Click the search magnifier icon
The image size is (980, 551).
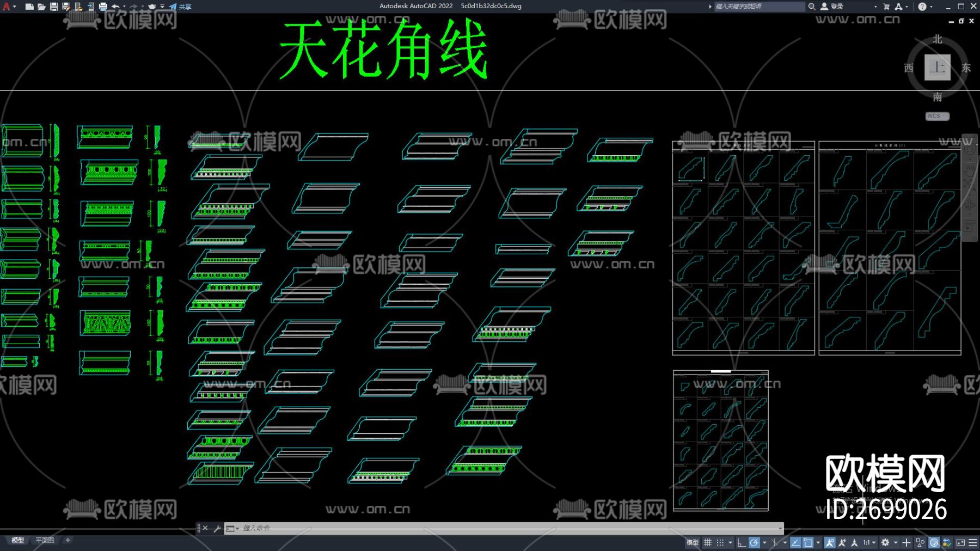point(812,7)
